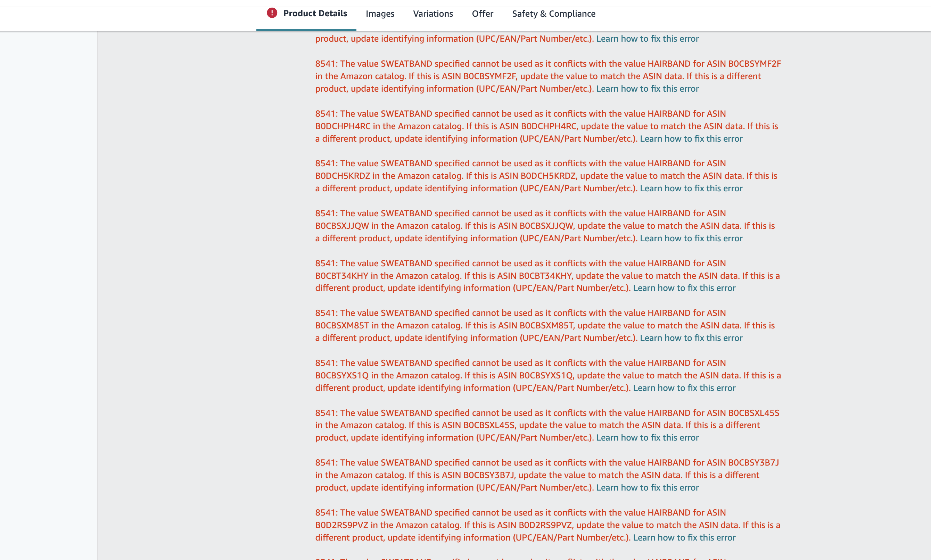This screenshot has width=931, height=560.
Task: Click the red error alert icon on Product Details
Action: (272, 13)
